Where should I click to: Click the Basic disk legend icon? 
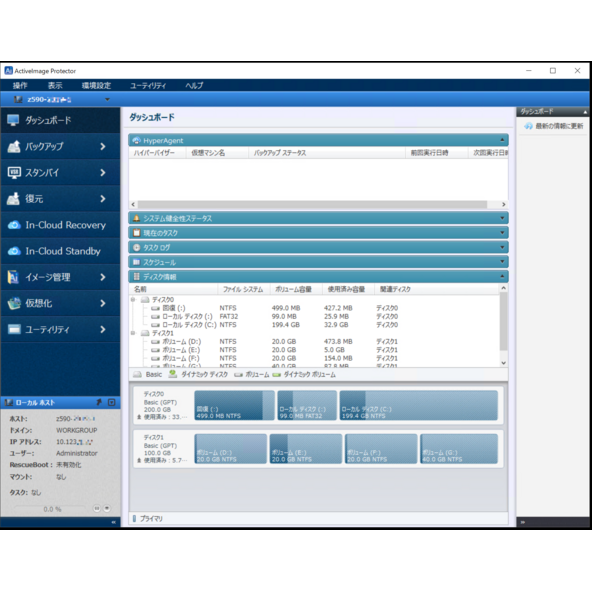tap(137, 374)
